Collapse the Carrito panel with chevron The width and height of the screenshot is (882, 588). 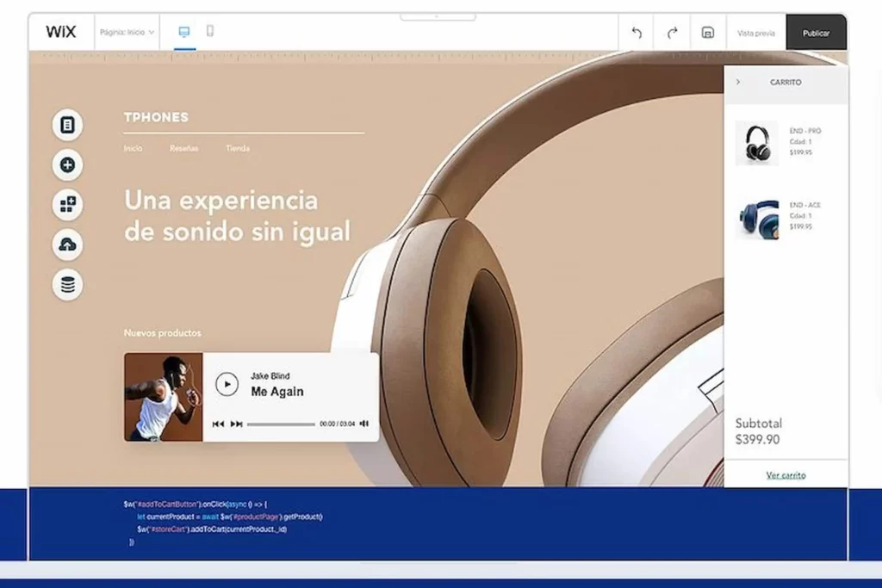click(738, 82)
